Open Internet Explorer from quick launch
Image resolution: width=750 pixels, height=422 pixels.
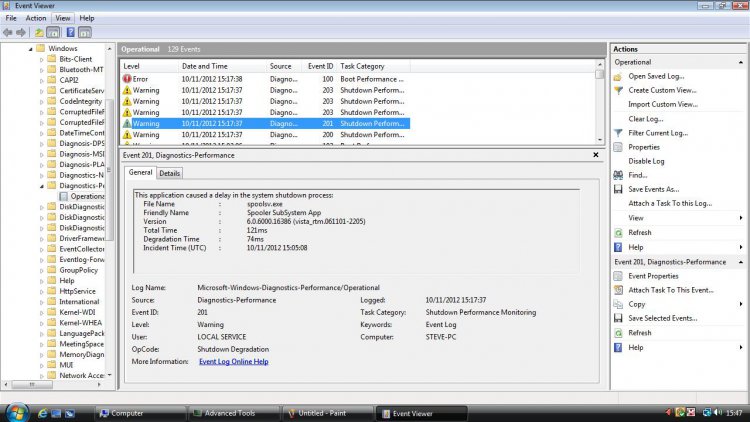pos(43,413)
